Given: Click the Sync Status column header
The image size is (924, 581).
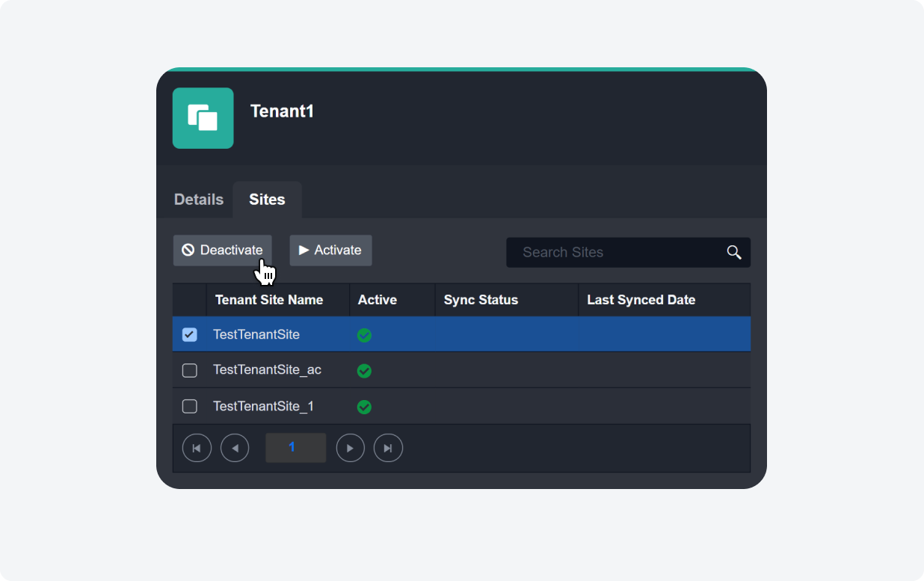Looking at the screenshot, I should (x=481, y=300).
